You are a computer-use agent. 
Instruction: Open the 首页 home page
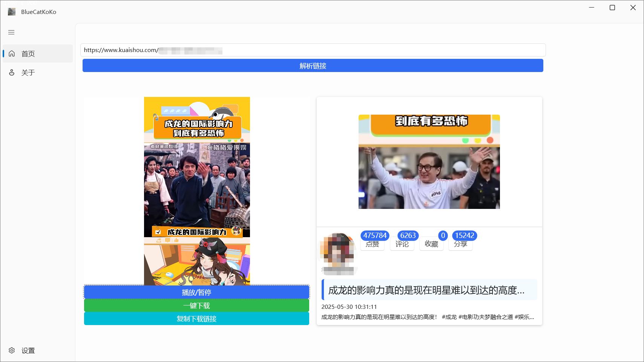click(x=38, y=54)
